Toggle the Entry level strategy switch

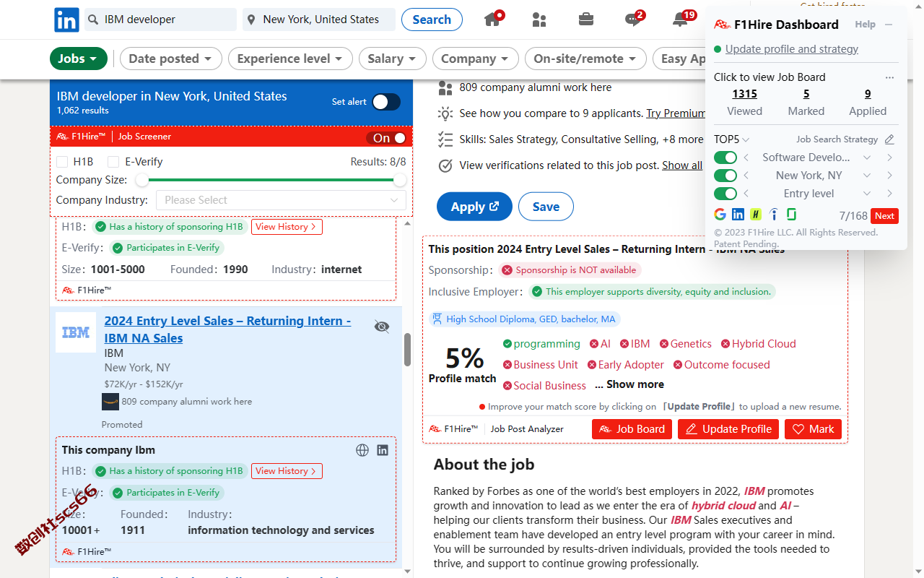(725, 194)
